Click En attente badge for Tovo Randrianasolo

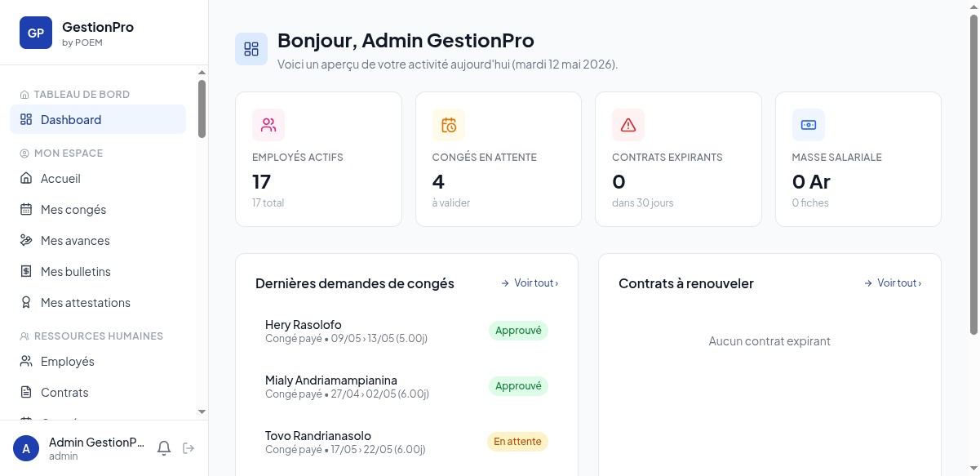(x=517, y=442)
